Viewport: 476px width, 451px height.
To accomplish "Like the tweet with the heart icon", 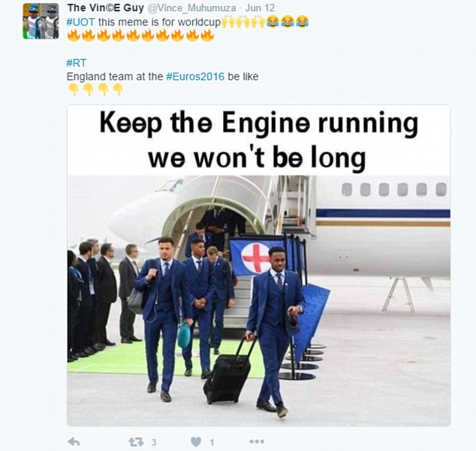I will coord(196,441).
